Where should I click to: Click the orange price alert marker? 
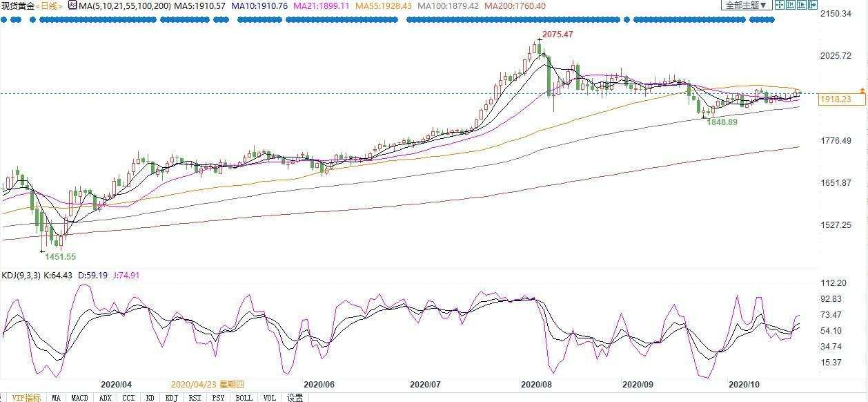(x=862, y=91)
